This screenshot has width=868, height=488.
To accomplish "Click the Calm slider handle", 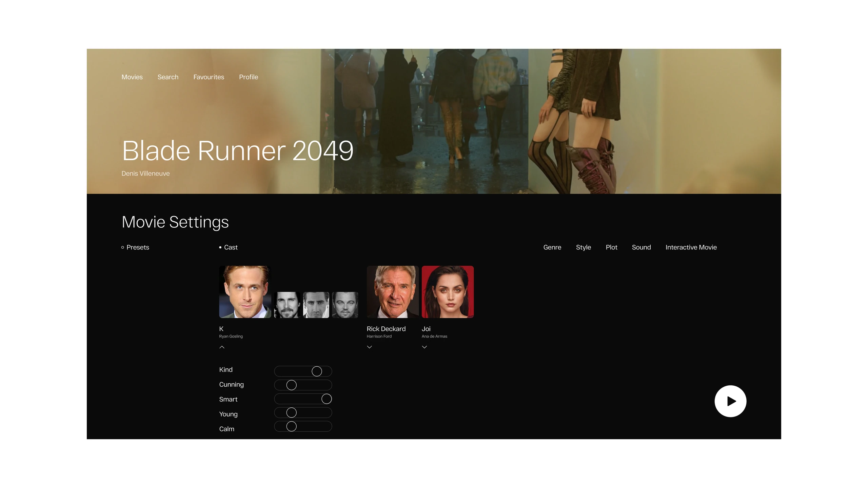I will pos(292,426).
